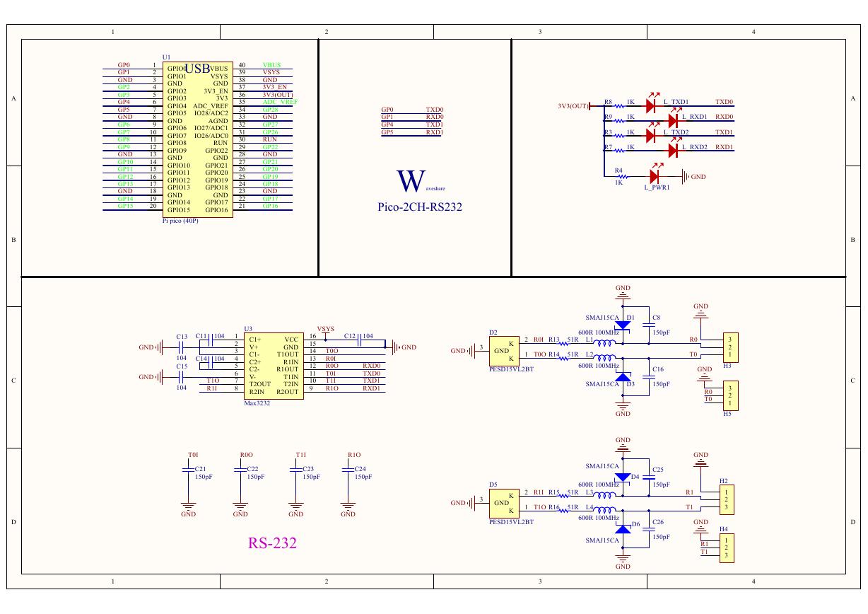The width and height of the screenshot is (868, 614).
Task: Select the U3 Max3232 chip body
Action: pos(274,366)
